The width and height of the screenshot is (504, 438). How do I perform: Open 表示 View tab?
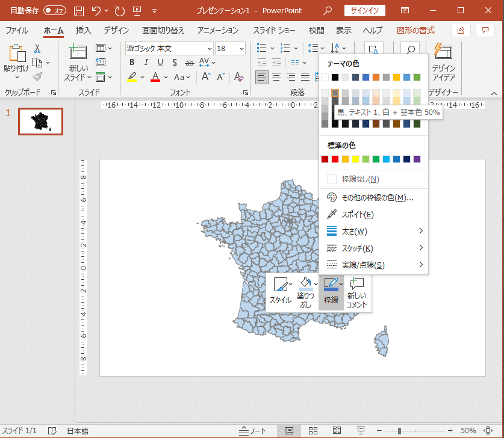tap(343, 30)
